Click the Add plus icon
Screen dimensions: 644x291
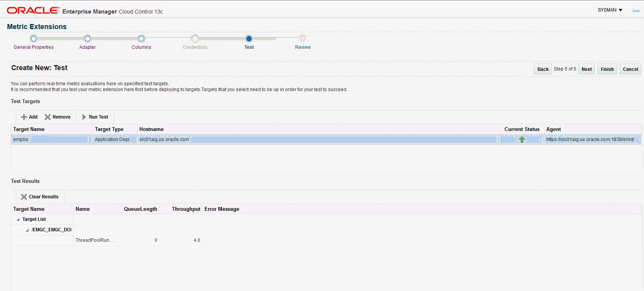(x=24, y=117)
